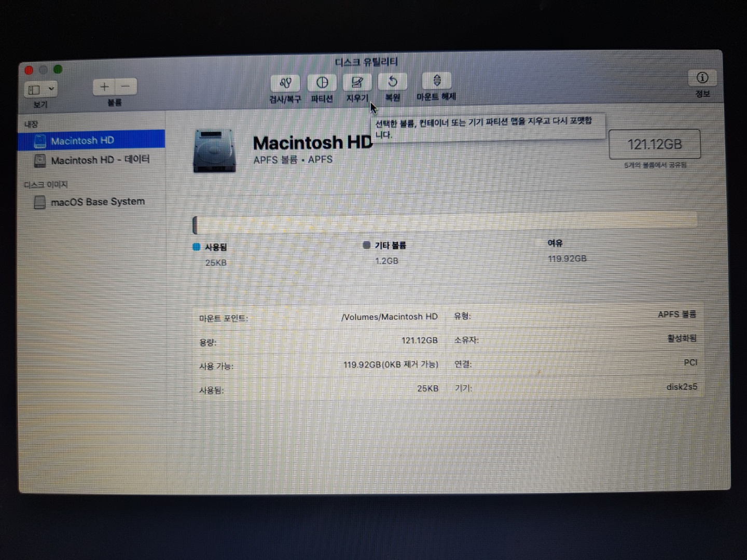Screen dimensions: 747x560
Task: Click the blue 사용됨 legend swatch
Action: [196, 247]
